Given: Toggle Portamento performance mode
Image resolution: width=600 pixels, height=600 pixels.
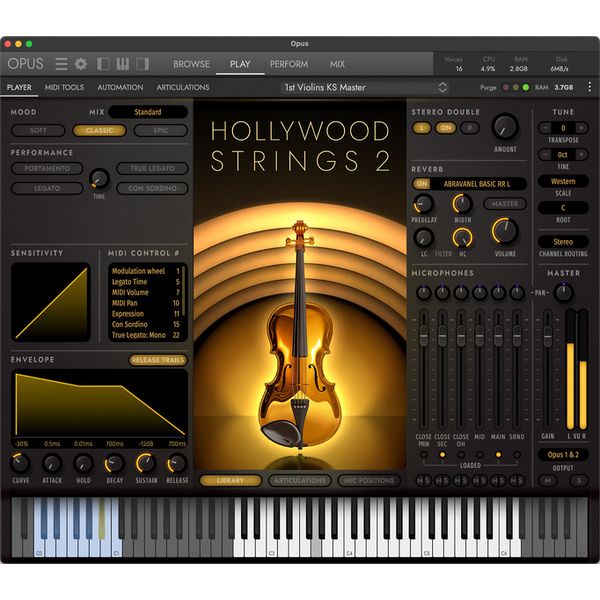Looking at the screenshot, I should [47, 168].
